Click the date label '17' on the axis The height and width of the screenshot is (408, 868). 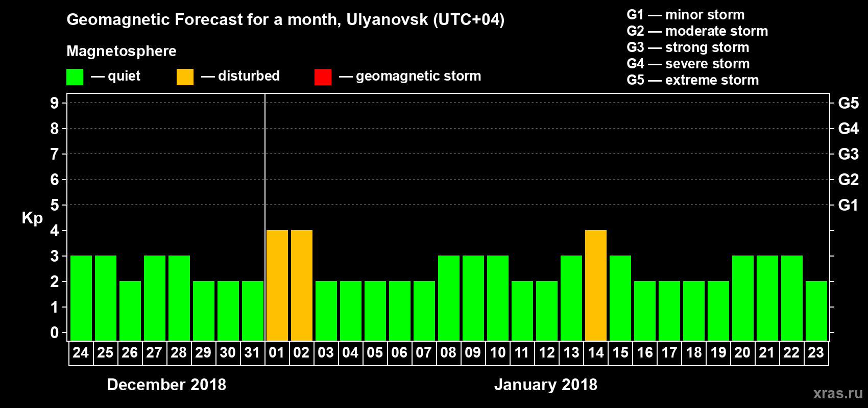pyautogui.click(x=669, y=352)
